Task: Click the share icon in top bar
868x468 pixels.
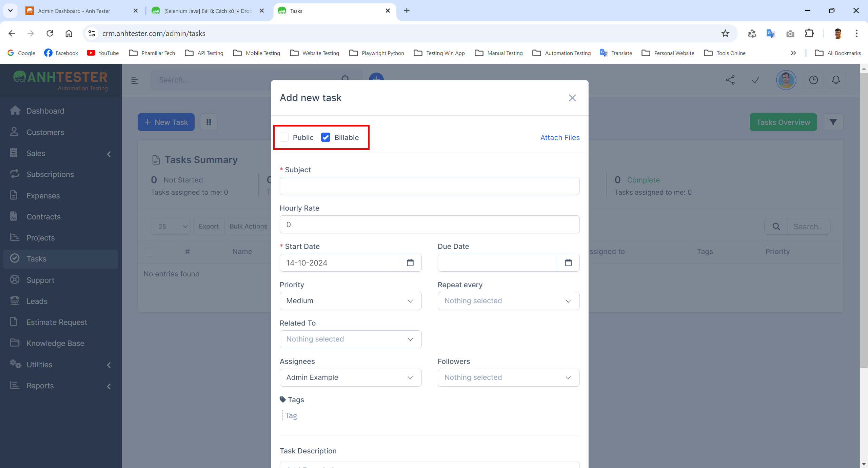Action: pyautogui.click(x=730, y=80)
